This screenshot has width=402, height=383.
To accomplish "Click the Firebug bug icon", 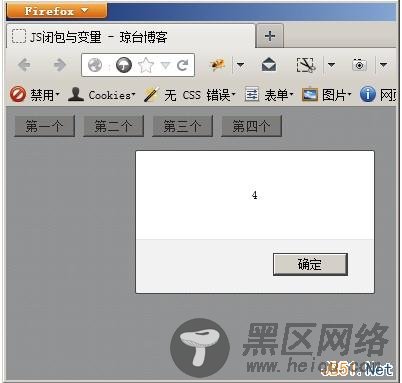I will click(x=218, y=65).
